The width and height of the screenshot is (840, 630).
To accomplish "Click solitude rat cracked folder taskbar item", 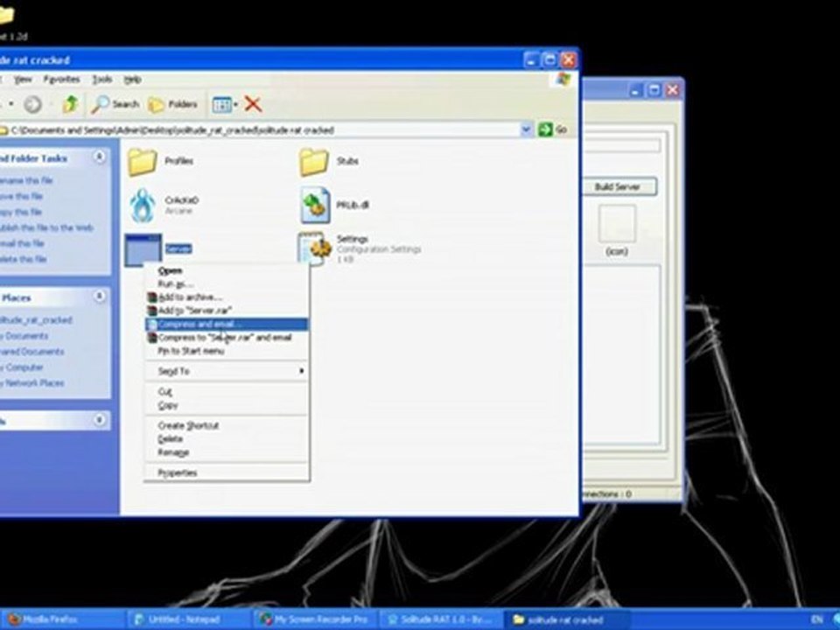I will coord(566,619).
